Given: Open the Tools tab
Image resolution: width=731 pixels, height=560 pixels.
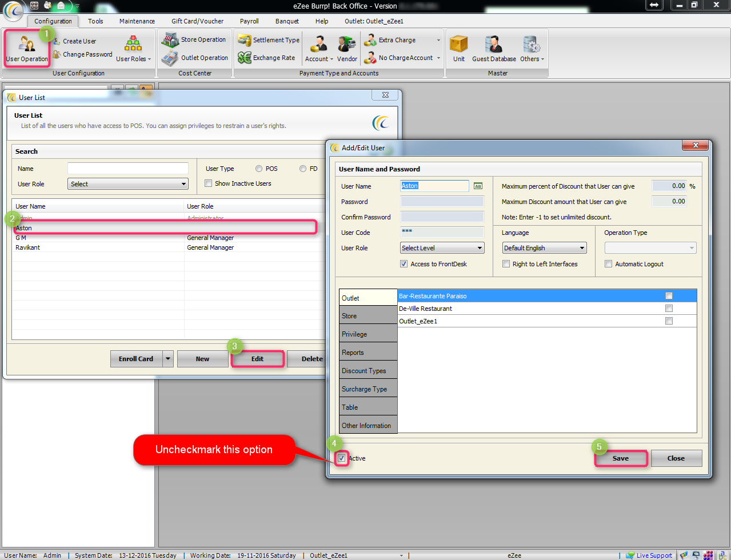Looking at the screenshot, I should click(x=95, y=21).
